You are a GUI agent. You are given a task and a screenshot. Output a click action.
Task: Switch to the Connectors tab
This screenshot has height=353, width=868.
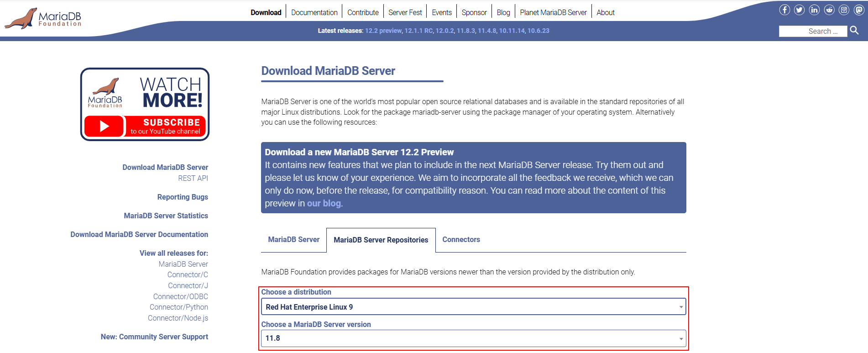tap(461, 240)
